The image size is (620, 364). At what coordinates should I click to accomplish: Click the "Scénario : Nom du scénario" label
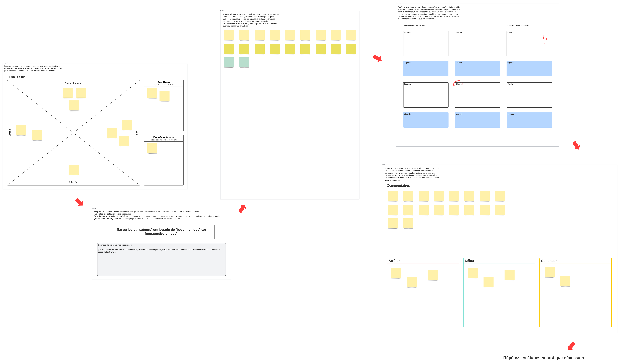click(518, 26)
